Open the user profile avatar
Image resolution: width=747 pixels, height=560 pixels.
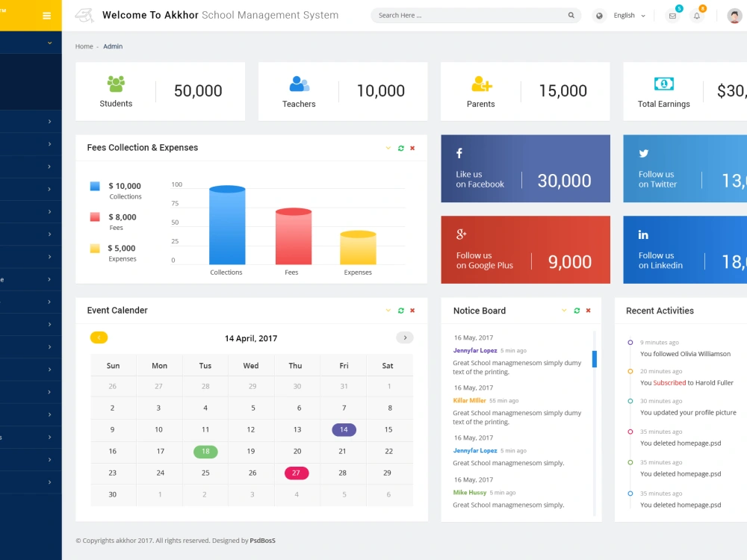[x=734, y=16]
